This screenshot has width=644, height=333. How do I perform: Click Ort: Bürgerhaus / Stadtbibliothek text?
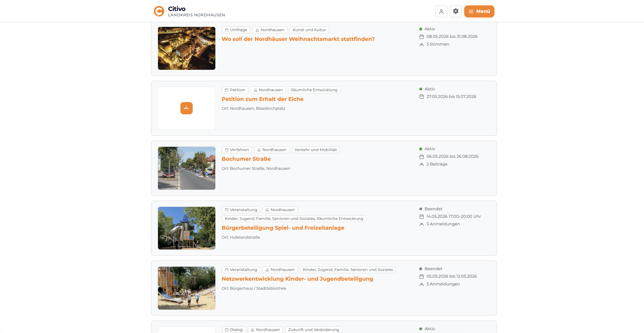click(x=254, y=288)
